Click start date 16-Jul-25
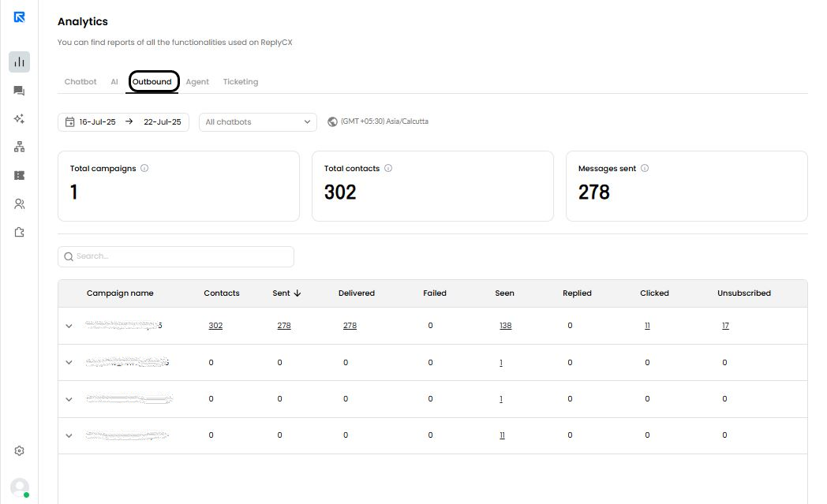This screenshot has height=504, width=827. click(97, 121)
